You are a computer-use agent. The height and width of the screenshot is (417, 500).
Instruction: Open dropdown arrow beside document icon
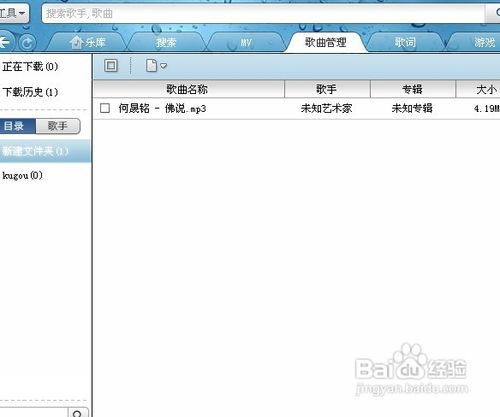point(164,66)
